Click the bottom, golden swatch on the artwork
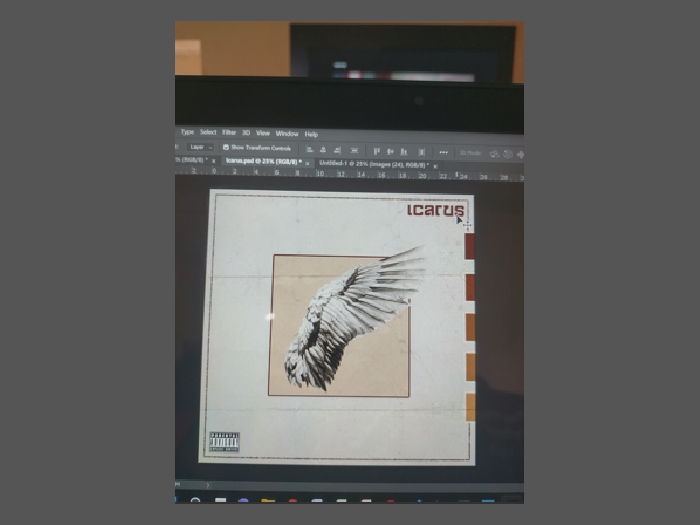Screen dimensions: 700x525 (x=471, y=407)
